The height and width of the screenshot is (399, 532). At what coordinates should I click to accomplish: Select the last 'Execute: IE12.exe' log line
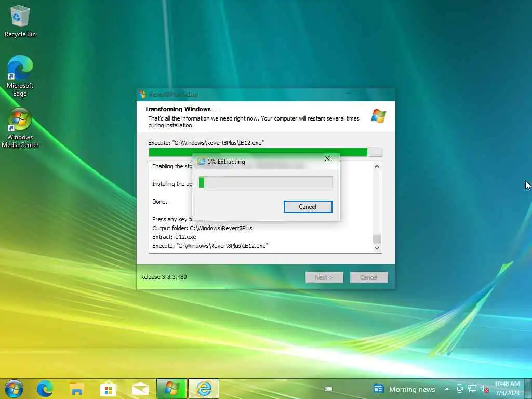point(210,246)
